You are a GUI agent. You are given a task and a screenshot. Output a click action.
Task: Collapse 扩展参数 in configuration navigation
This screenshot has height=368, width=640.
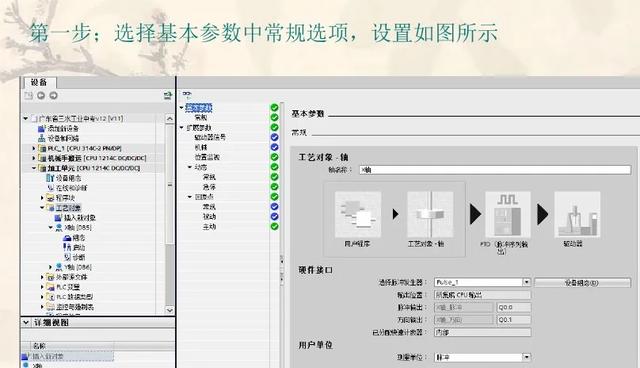182,127
